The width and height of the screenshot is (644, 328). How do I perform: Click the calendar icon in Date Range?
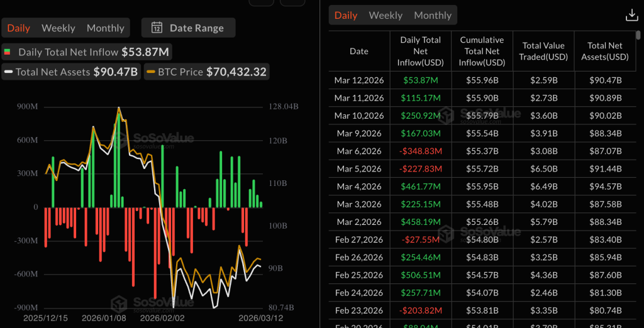pos(157,28)
